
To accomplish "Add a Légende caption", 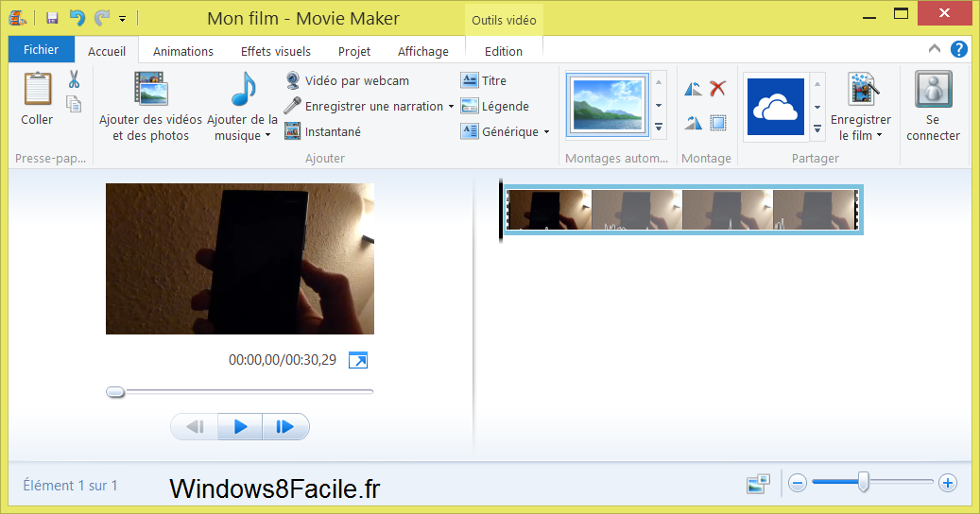I will (x=495, y=106).
